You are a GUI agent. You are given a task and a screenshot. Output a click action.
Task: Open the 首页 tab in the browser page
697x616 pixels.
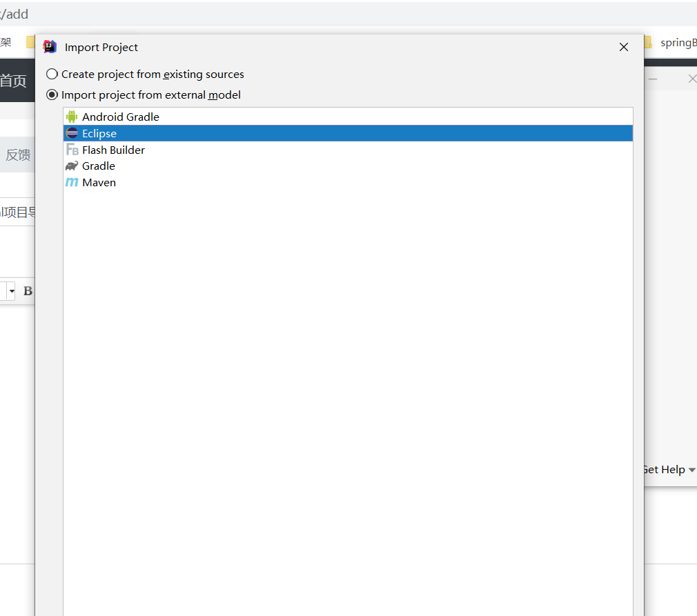coord(13,81)
